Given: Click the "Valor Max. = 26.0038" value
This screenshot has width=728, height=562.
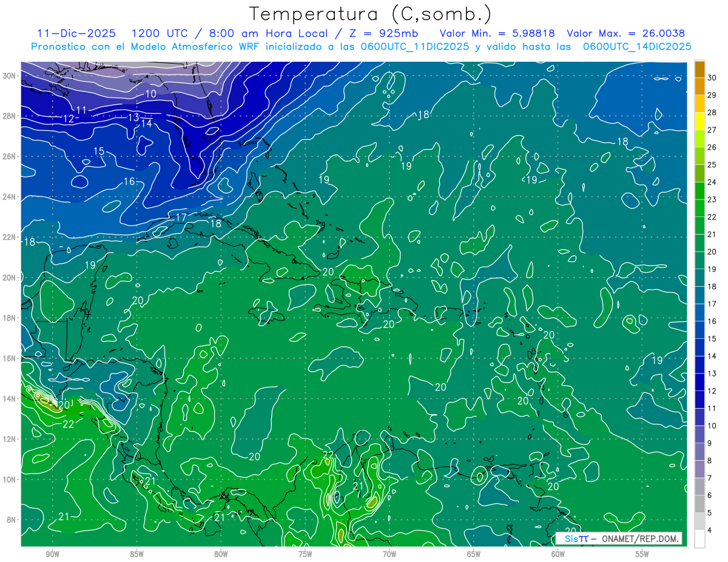Looking at the screenshot, I should point(626,33).
